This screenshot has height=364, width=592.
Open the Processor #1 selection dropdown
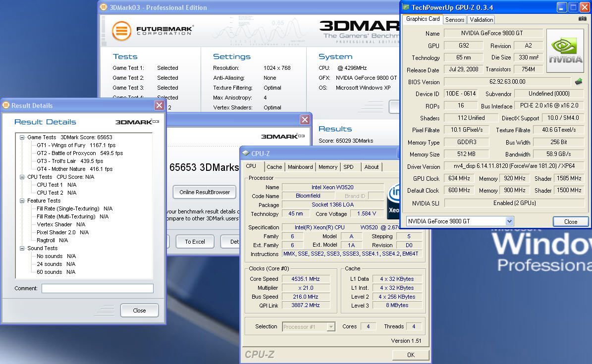tap(331, 327)
